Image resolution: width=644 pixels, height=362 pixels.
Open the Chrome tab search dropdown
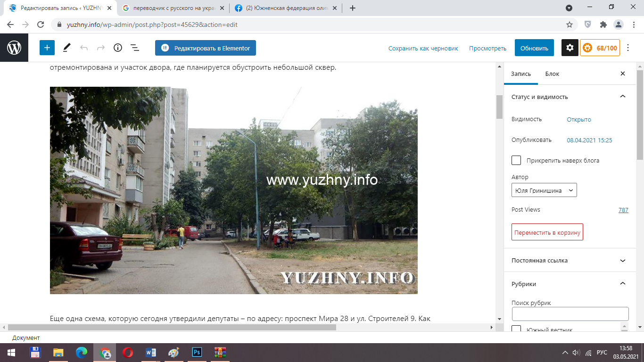pyautogui.click(x=569, y=8)
